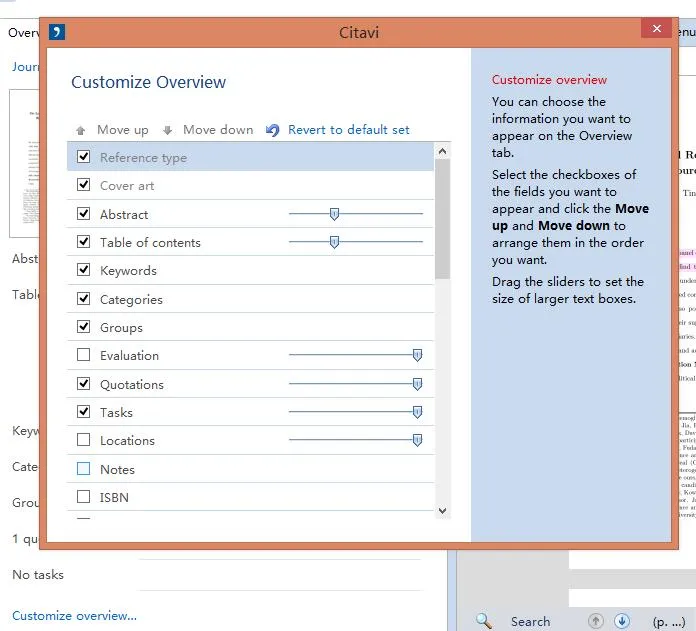Click the up arrow circle near Search
This screenshot has height=631, width=696.
point(596,621)
